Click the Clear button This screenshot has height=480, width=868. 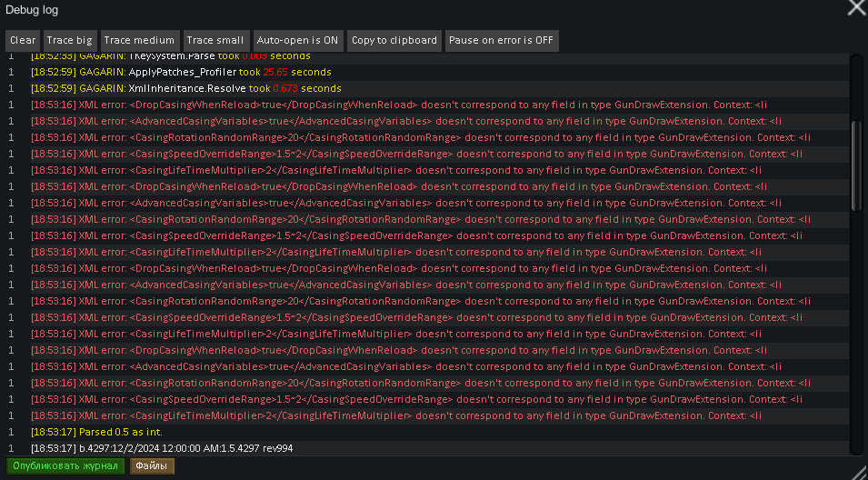pos(23,41)
